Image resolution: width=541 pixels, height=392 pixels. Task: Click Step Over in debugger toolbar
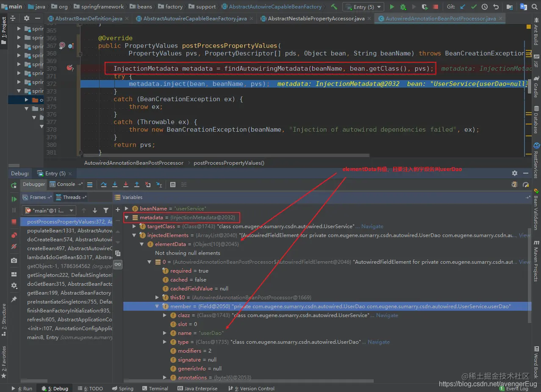coord(104,185)
